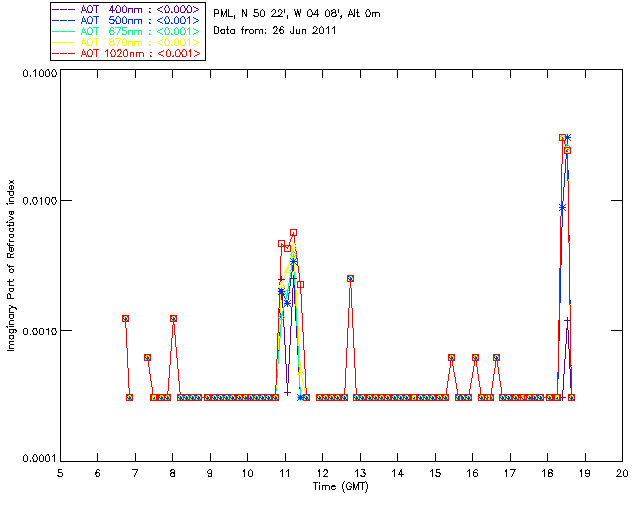
Task: Click the x-axis tick label 13
Action: tap(360, 473)
